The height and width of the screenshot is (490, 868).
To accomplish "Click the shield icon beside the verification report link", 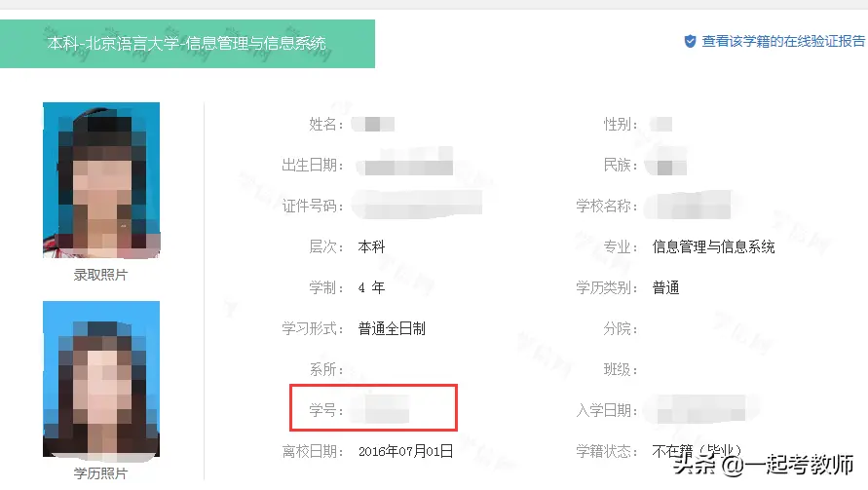I will [690, 42].
